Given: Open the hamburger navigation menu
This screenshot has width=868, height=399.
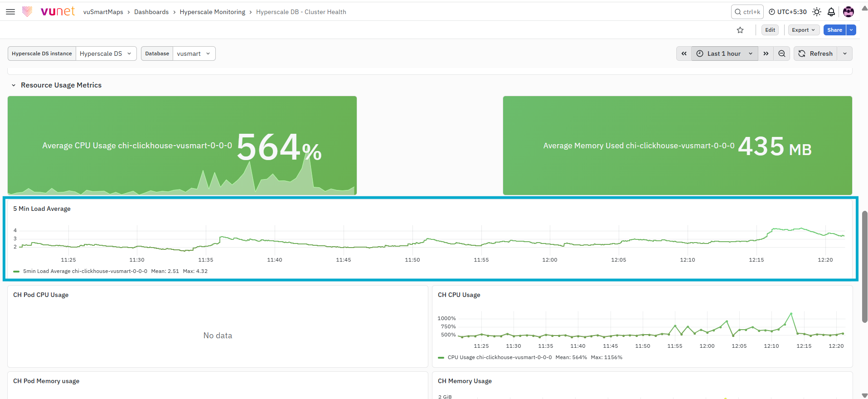Looking at the screenshot, I should [x=10, y=12].
